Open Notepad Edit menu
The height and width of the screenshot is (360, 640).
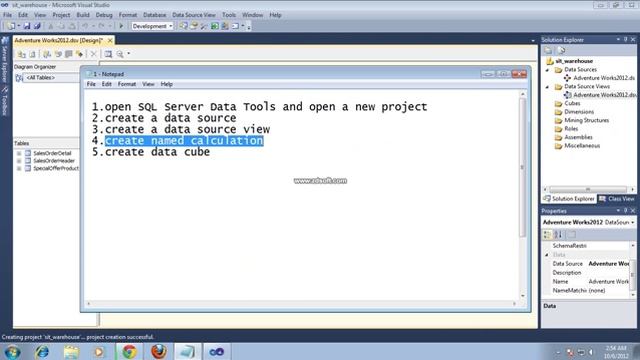tap(107, 84)
